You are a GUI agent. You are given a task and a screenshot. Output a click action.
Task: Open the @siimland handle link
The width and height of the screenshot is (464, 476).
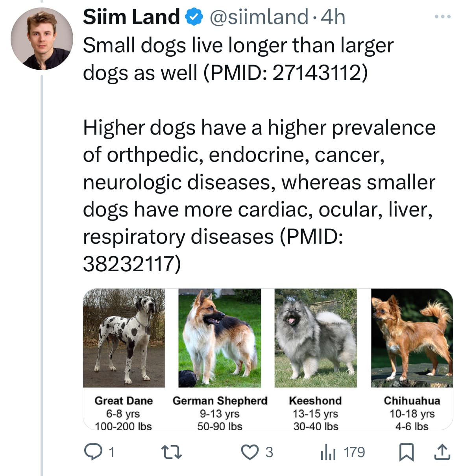tap(259, 17)
